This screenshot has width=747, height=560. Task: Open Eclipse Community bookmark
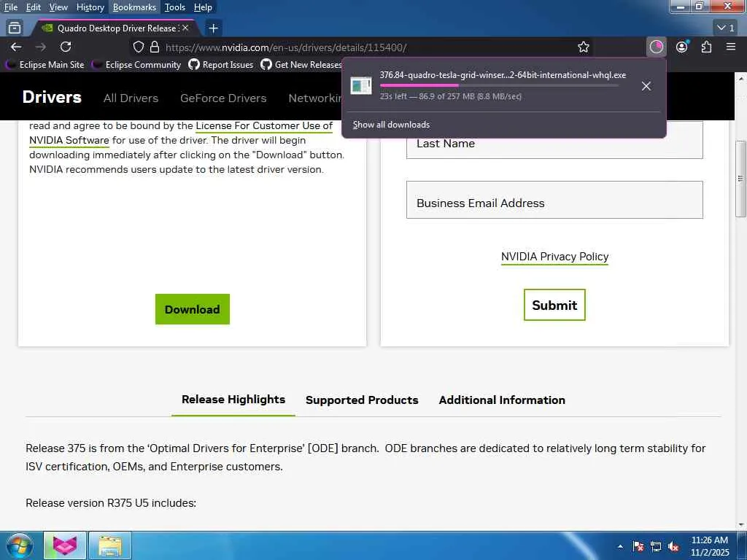(x=136, y=64)
